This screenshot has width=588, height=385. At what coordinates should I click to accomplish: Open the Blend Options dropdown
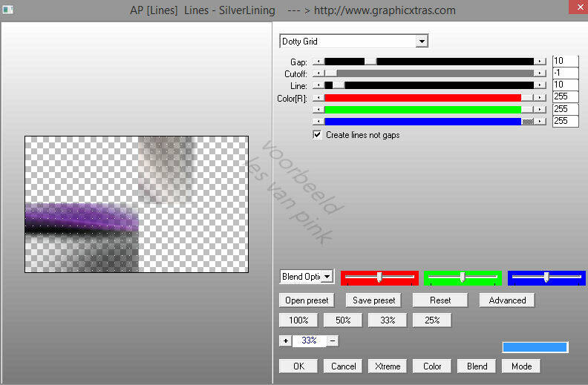307,277
